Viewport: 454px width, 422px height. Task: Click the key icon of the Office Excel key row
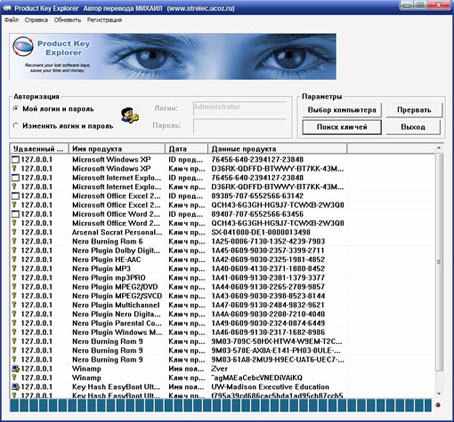14,205
